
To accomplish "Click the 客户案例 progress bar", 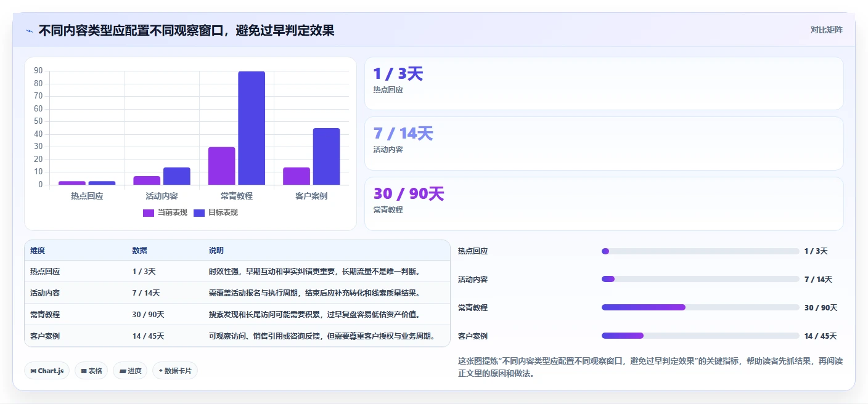I will pyautogui.click(x=700, y=336).
